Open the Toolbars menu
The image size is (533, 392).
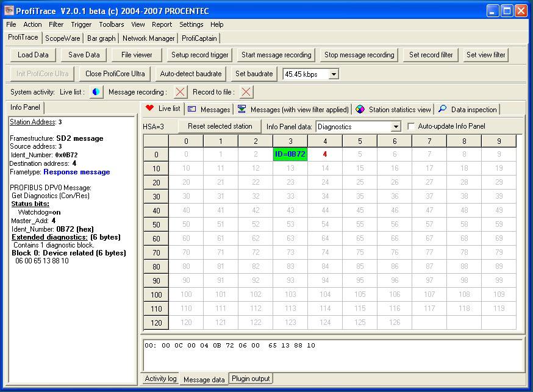tap(112, 24)
